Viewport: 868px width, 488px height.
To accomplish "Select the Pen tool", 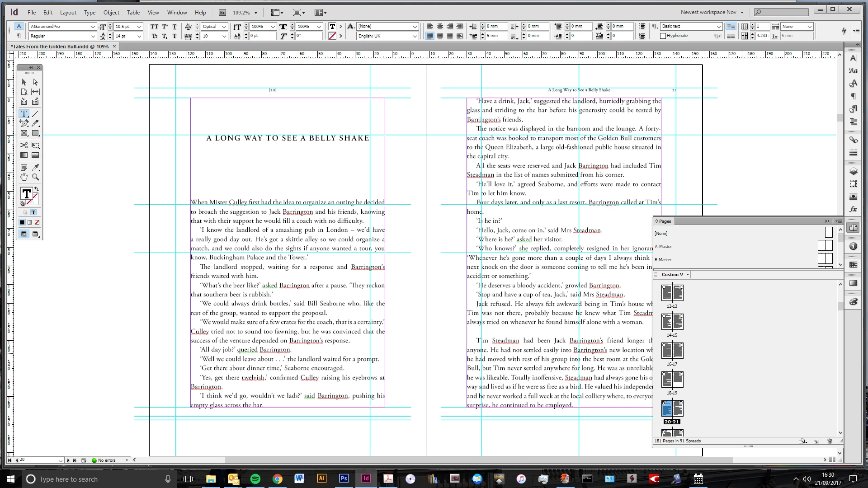I will [24, 123].
